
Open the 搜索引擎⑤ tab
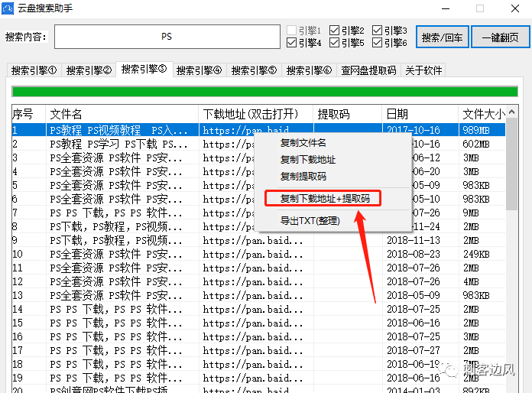point(254,70)
